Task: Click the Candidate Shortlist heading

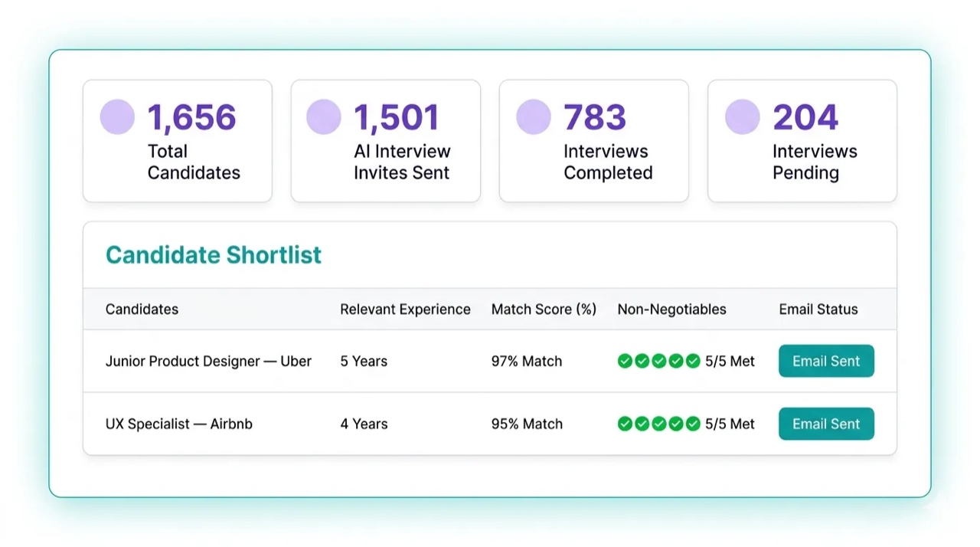Action: point(214,255)
